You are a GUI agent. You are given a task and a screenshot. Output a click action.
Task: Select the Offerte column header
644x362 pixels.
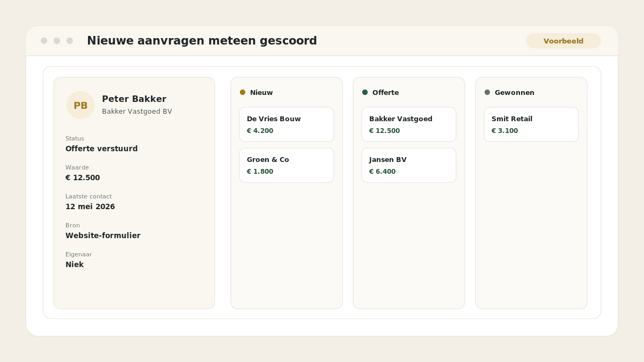pyautogui.click(x=385, y=93)
